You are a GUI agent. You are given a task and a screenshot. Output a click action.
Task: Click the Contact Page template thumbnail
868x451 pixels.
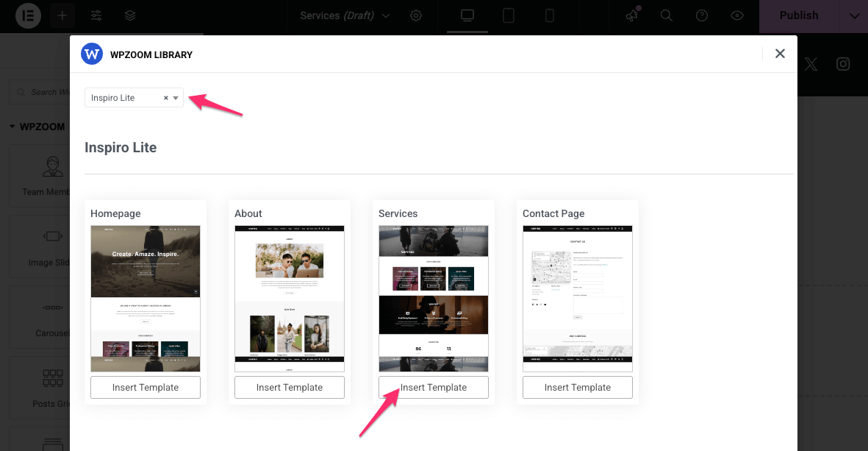(x=577, y=298)
